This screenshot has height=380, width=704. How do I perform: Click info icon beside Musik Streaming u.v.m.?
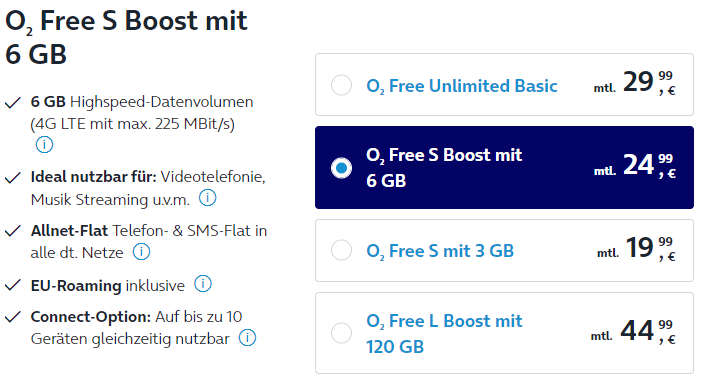point(207,197)
